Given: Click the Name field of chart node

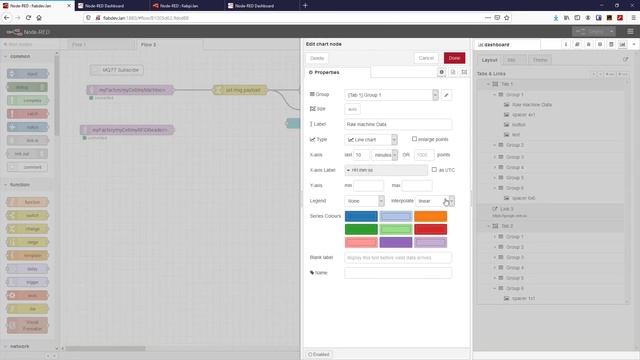Looking at the screenshot, I should click(x=398, y=273).
